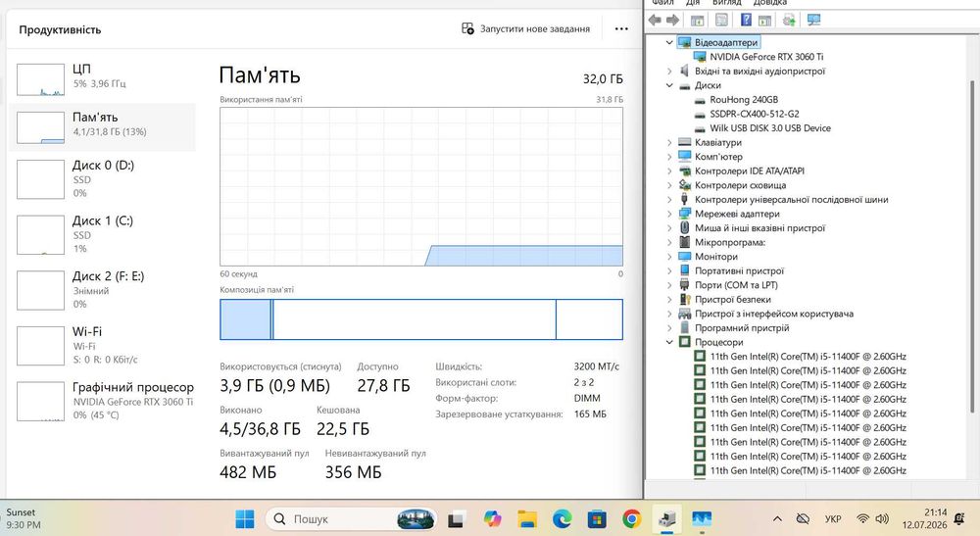Select the ЦП performance graph thumbnail
Image resolution: width=980 pixels, height=536 pixels.
click(x=40, y=79)
